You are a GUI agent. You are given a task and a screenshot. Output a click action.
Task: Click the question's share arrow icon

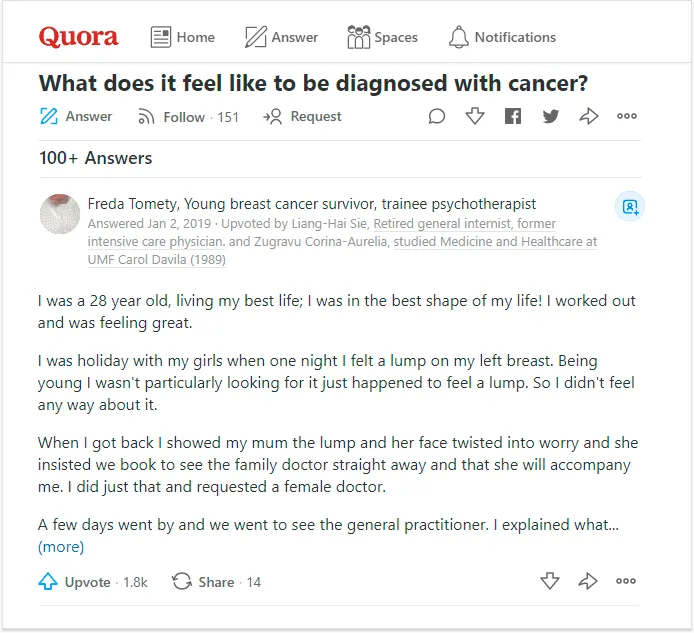(589, 116)
